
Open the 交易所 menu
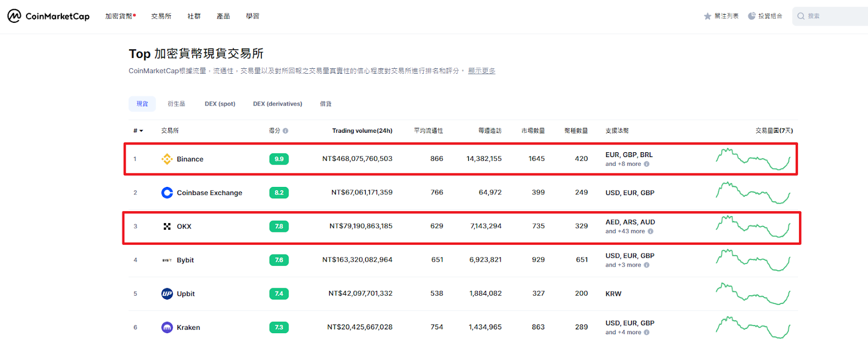(161, 16)
